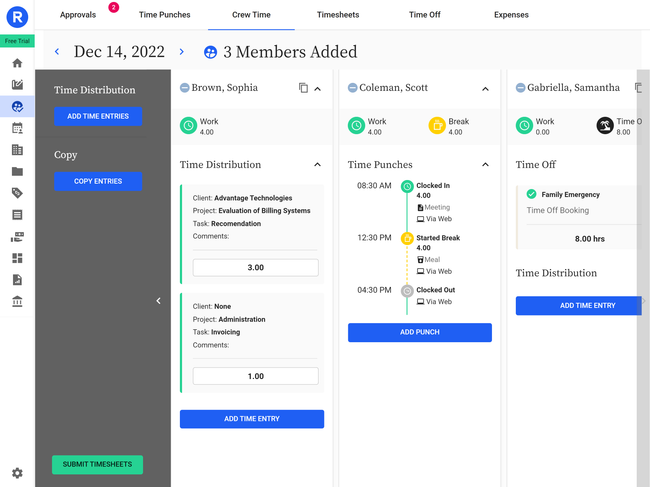Open the Home icon in sidebar
The image size is (650, 487).
point(17,63)
